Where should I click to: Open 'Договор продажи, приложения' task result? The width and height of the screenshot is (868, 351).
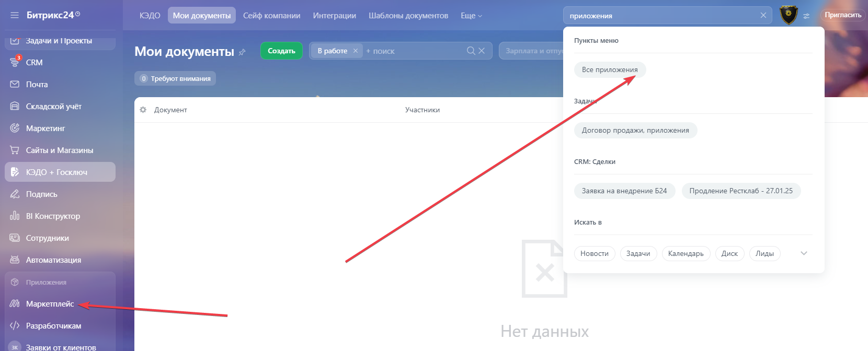[635, 130]
